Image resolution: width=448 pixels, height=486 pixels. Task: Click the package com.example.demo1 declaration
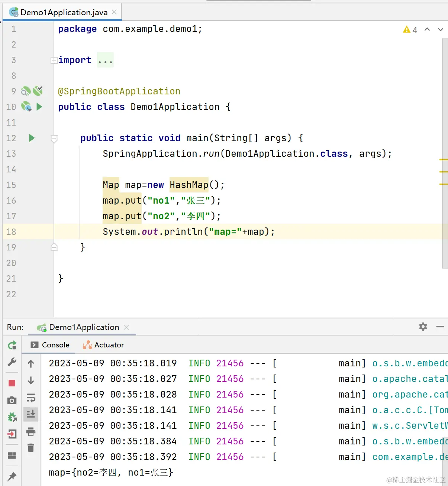click(130, 29)
